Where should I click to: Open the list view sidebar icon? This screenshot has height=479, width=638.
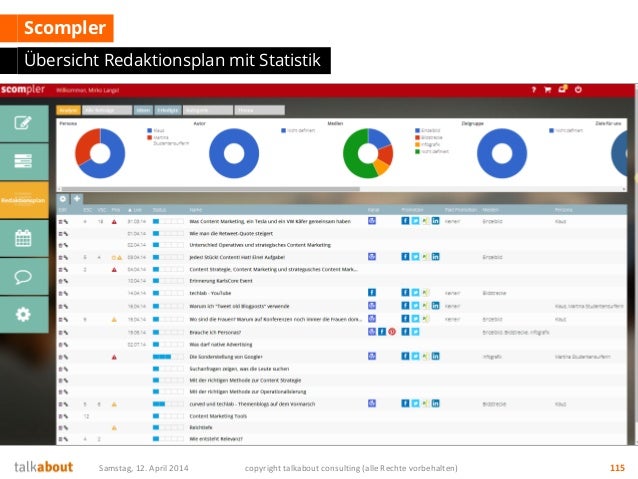tap(23, 161)
